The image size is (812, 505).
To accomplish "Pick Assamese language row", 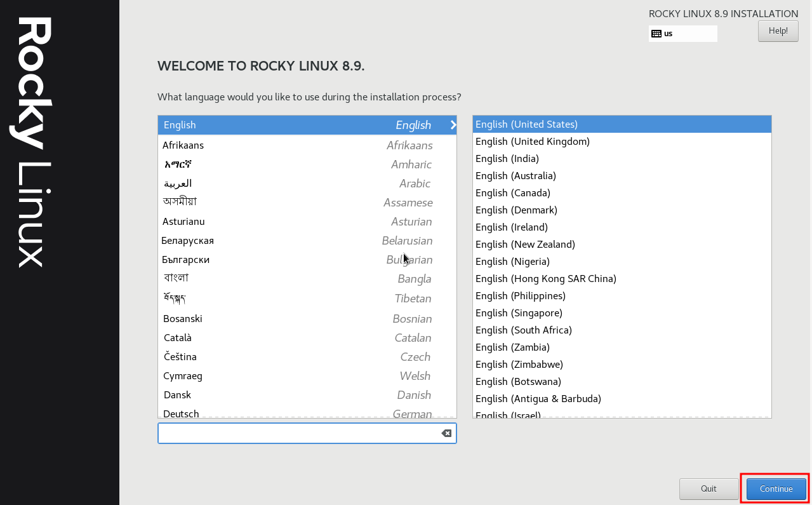I will (307, 202).
